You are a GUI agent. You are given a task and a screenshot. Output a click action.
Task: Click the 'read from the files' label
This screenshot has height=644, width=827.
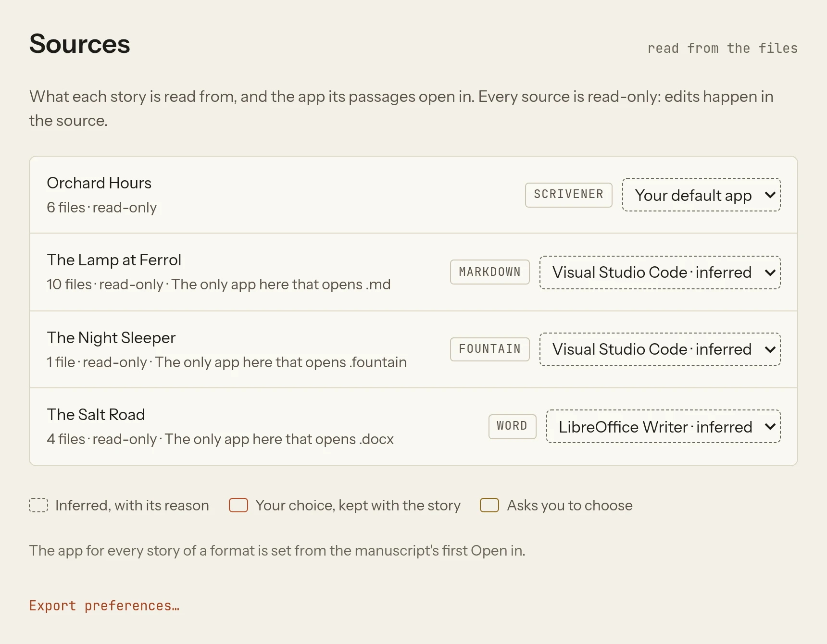click(722, 48)
